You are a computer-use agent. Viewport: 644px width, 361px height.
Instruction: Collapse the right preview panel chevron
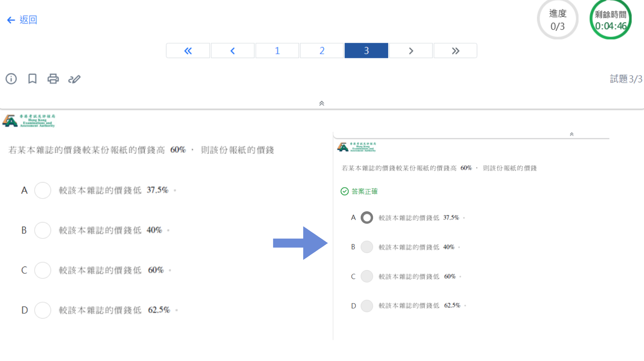[x=571, y=134]
